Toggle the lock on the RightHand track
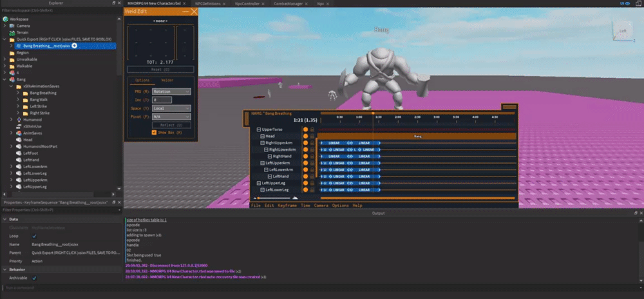The image size is (644, 299). tap(312, 157)
